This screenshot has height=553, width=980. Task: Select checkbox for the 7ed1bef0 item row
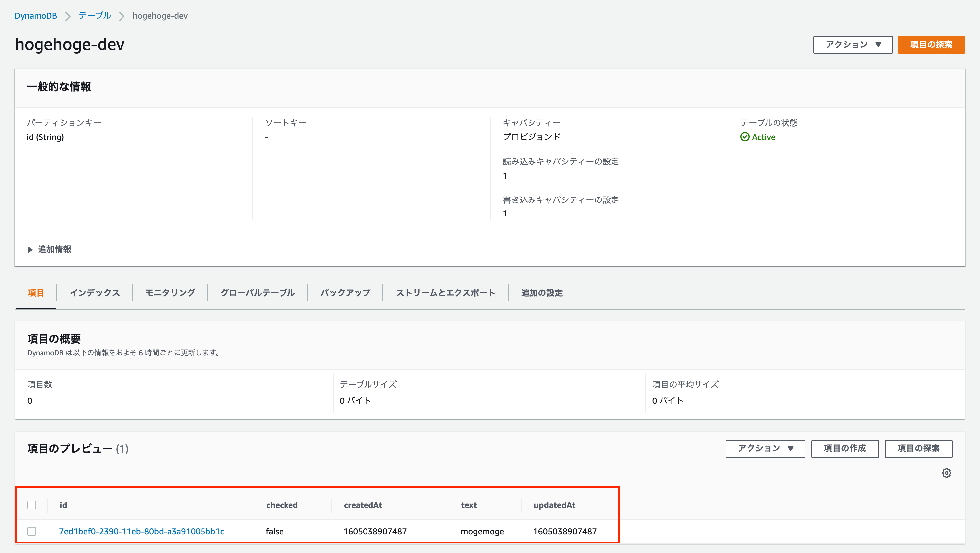coord(32,531)
